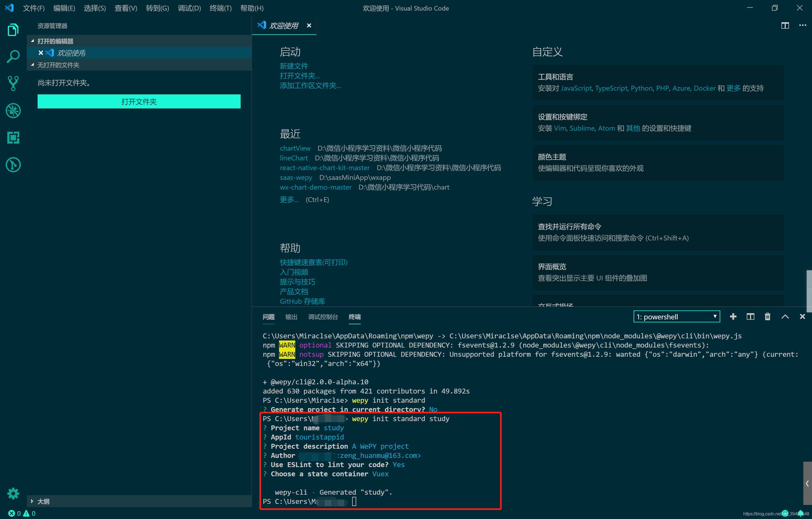Click the 打开文件夹... link under 启动
Image resolution: width=812 pixels, height=519 pixels.
299,76
